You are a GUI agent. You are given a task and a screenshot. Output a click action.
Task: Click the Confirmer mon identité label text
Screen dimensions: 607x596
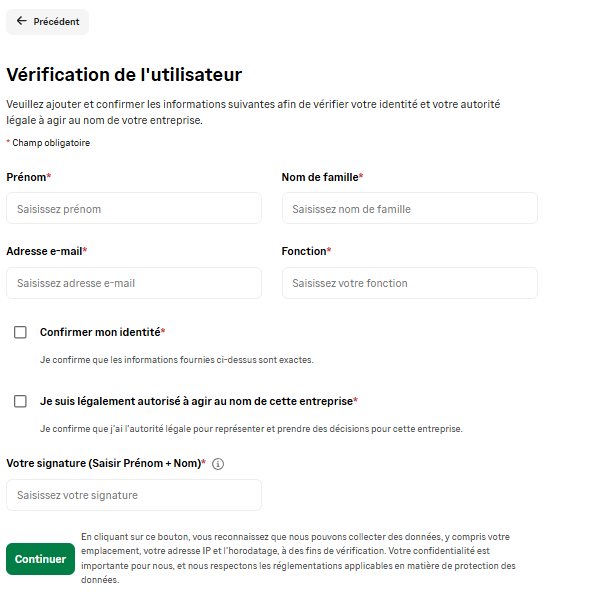102,332
